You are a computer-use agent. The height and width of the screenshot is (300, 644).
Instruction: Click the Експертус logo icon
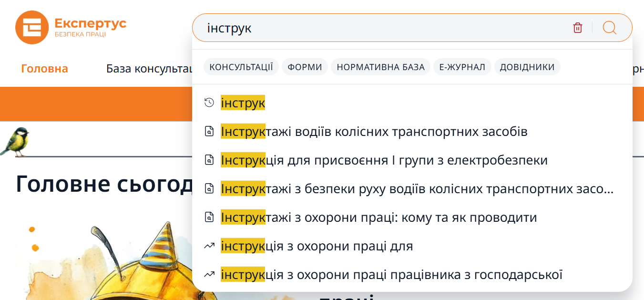point(32,27)
